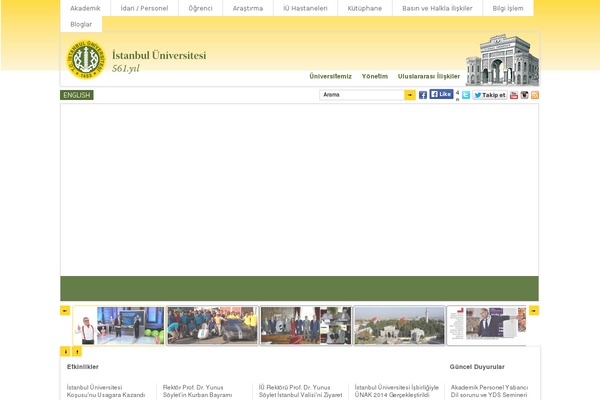The image size is (600, 400).
Task: Select the officials meeting thumbnail
Action: coord(306,325)
